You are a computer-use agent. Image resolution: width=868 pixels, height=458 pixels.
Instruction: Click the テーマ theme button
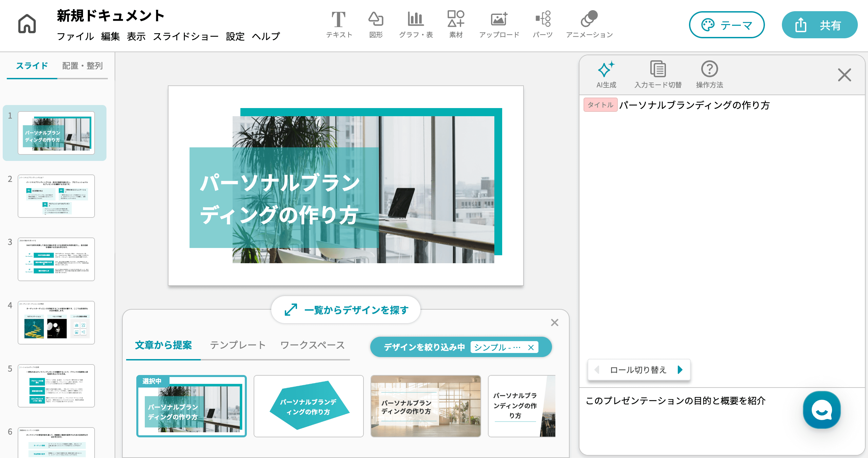(x=727, y=25)
